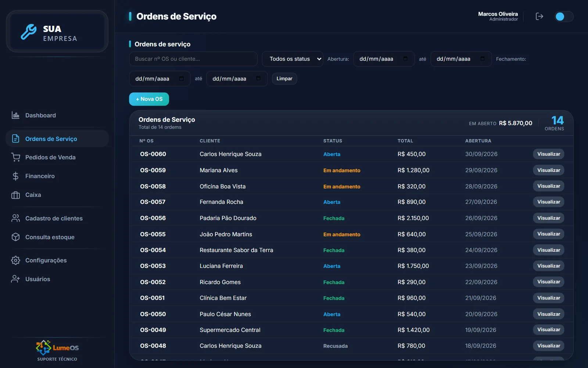Click the Financeiro dollar sign icon
The image size is (588, 368).
[15, 176]
